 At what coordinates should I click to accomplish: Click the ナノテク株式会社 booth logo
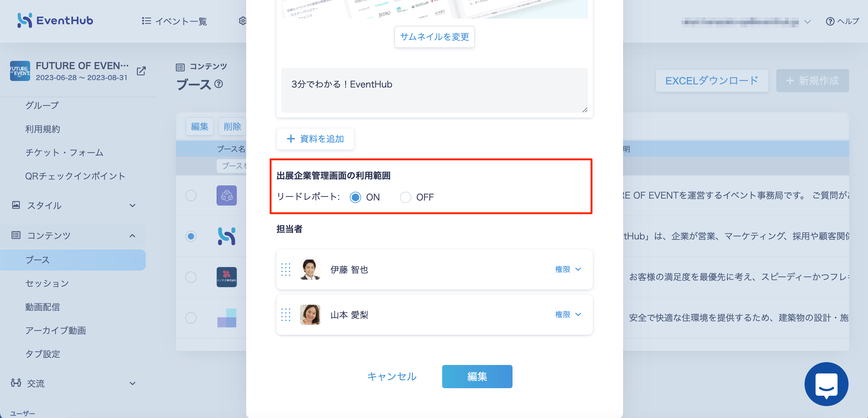226,277
